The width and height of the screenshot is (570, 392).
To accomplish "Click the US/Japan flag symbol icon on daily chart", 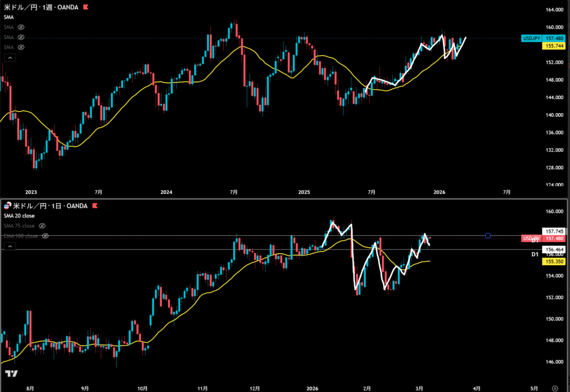I will tap(7, 206).
